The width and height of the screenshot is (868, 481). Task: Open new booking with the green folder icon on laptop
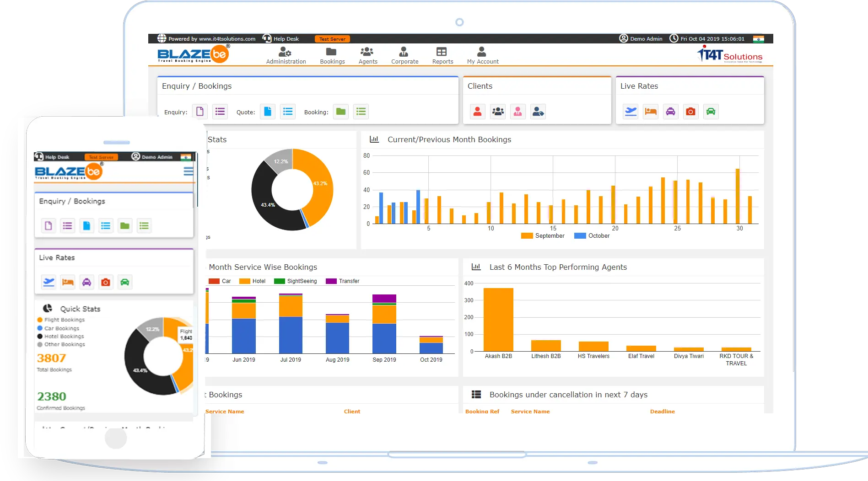pyautogui.click(x=341, y=112)
